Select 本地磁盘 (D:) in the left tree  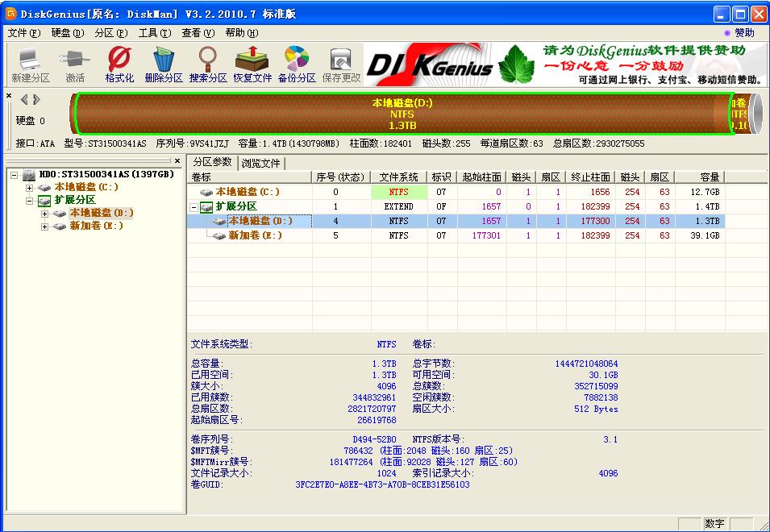click(x=101, y=213)
